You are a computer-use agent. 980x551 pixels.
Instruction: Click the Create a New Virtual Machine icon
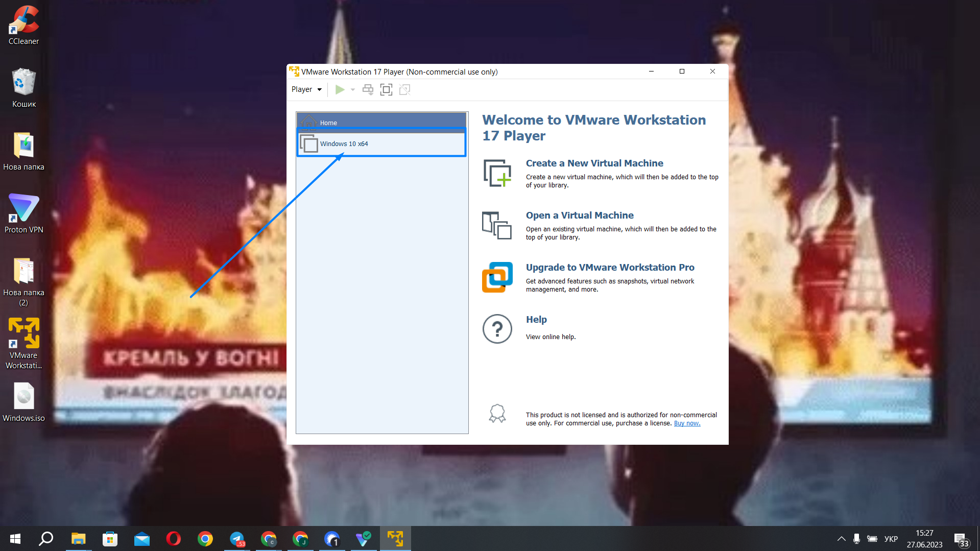(497, 173)
